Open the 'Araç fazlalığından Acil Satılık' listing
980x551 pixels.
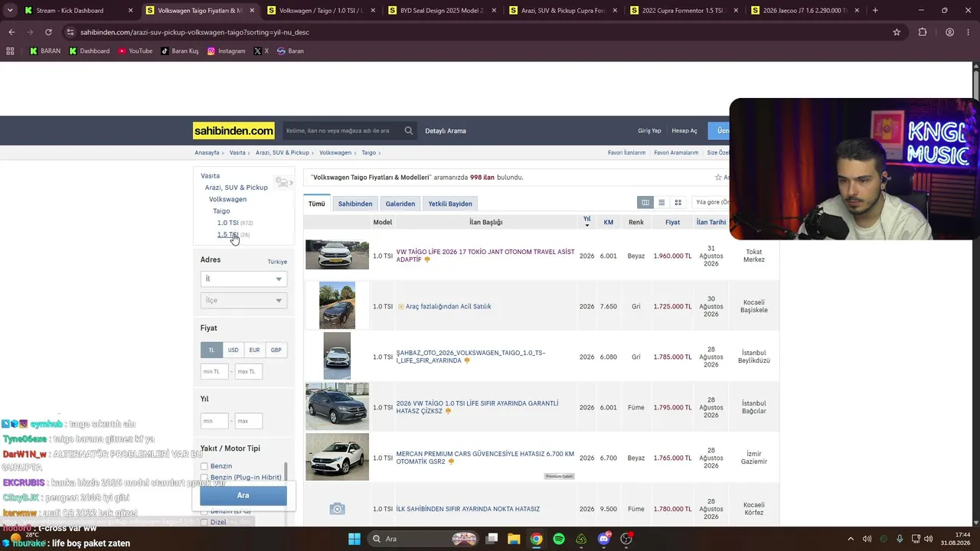pos(449,307)
